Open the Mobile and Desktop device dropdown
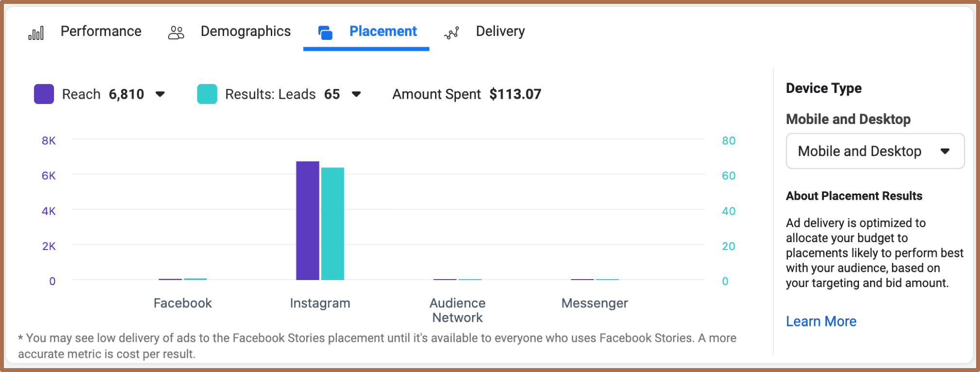 (x=875, y=151)
